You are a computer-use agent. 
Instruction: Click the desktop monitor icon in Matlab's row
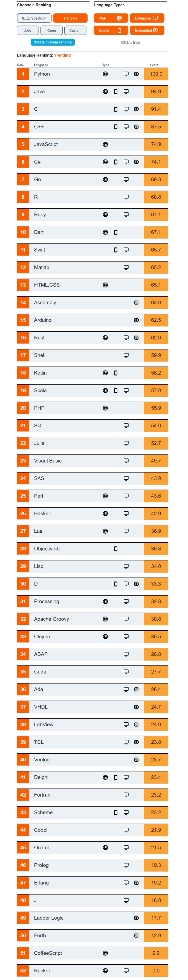pyautogui.click(x=126, y=267)
